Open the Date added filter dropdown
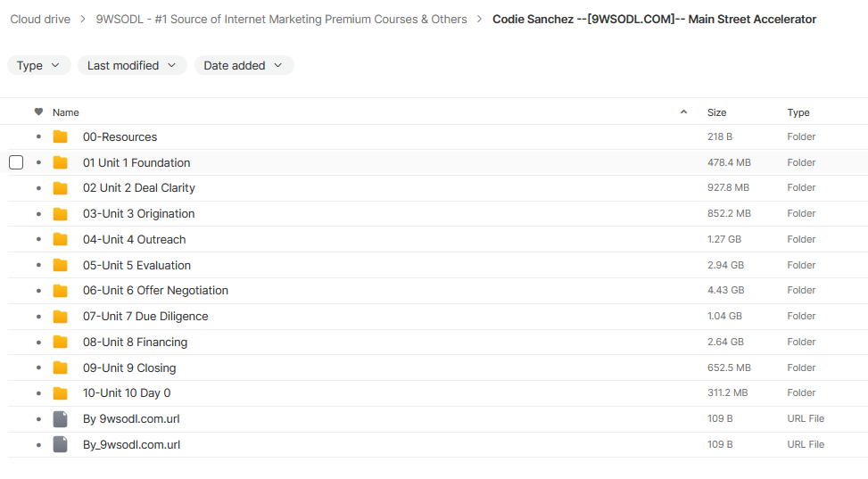Viewport: 868px width, 479px height. pos(244,65)
